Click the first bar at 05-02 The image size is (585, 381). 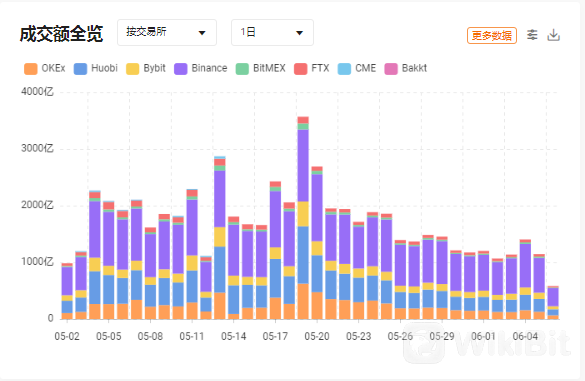tap(67, 291)
